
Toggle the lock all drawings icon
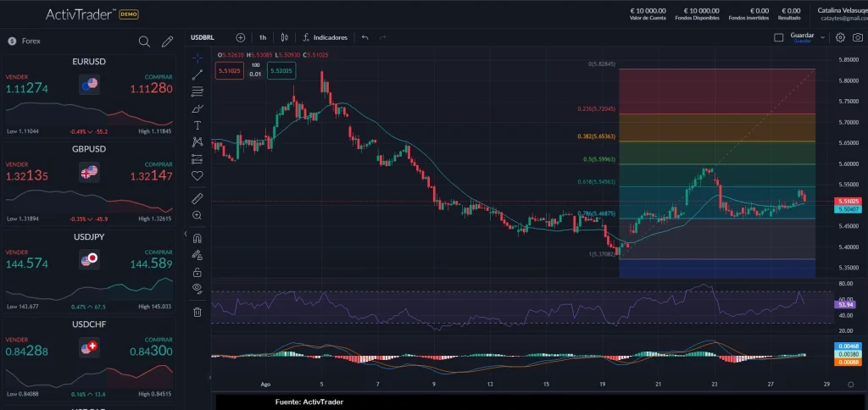(x=198, y=272)
